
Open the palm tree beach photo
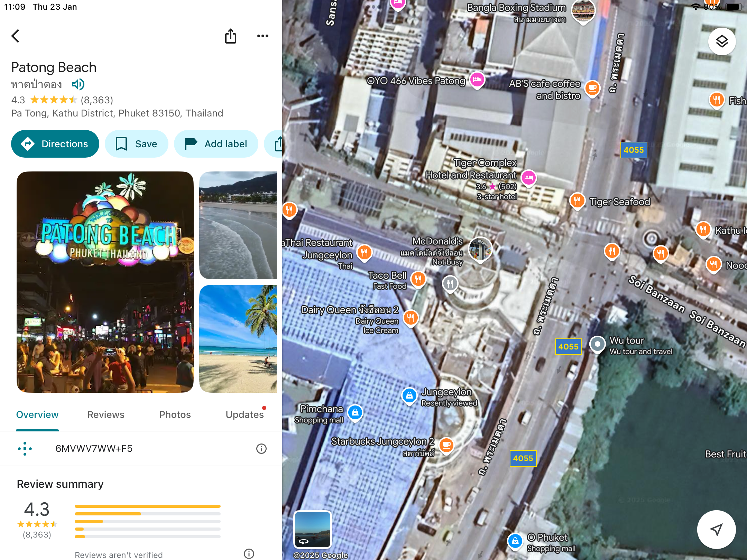point(238,339)
